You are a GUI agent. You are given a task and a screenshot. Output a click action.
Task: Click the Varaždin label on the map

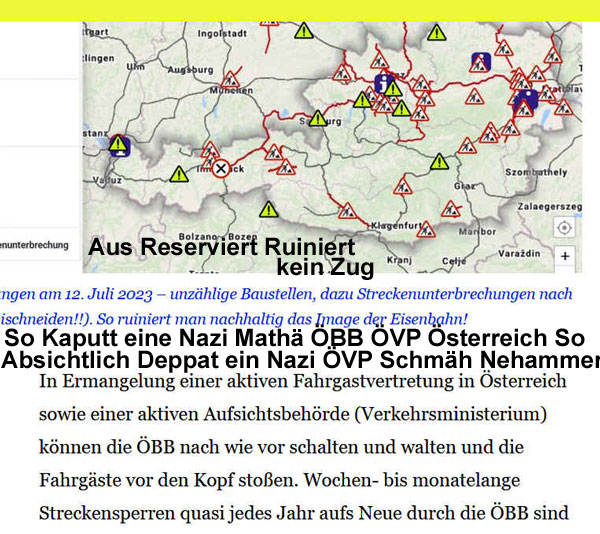click(519, 253)
